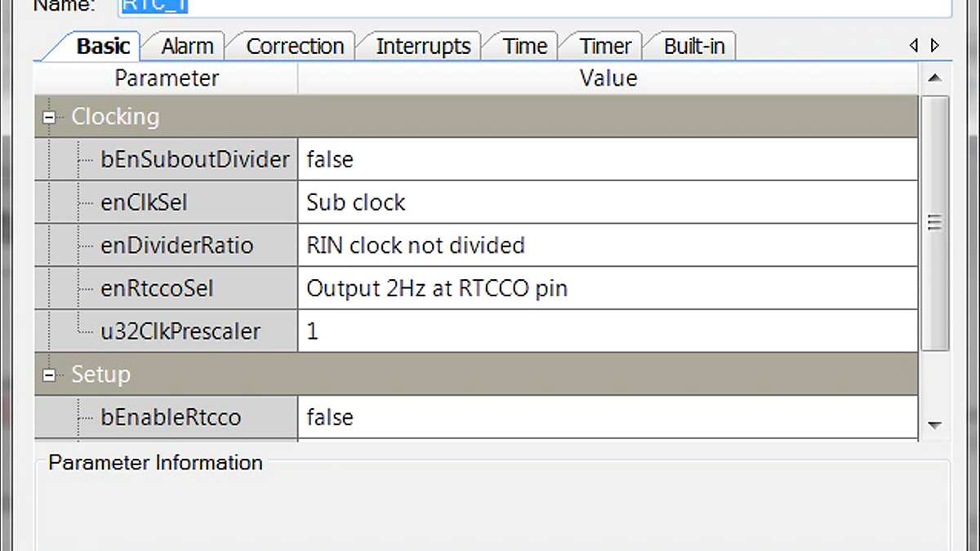This screenshot has height=551, width=980.
Task: Click the left tab scroll arrow
Action: [914, 46]
